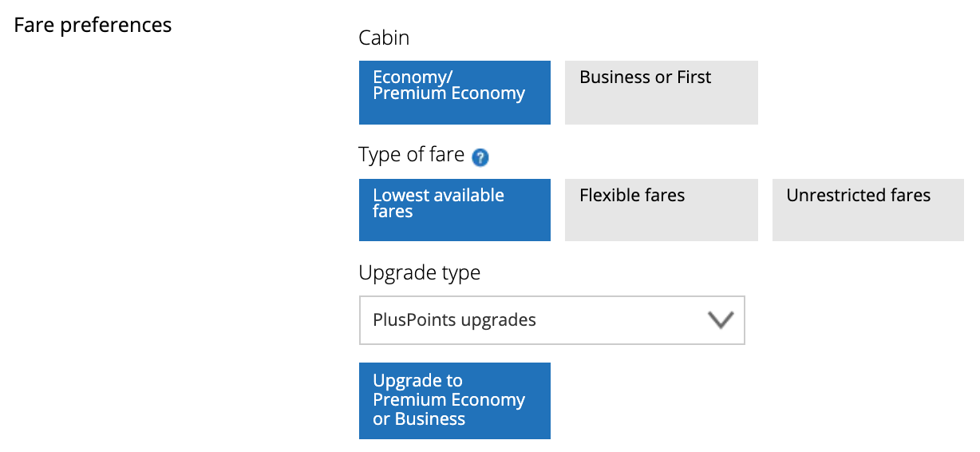Click the Upgrade type label
980x452 pixels.
pyautogui.click(x=420, y=273)
